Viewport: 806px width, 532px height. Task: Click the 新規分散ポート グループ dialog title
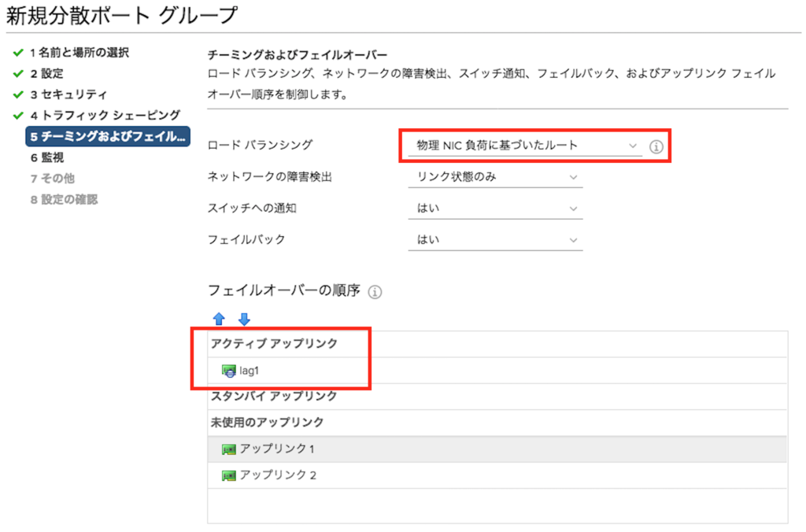(x=122, y=16)
